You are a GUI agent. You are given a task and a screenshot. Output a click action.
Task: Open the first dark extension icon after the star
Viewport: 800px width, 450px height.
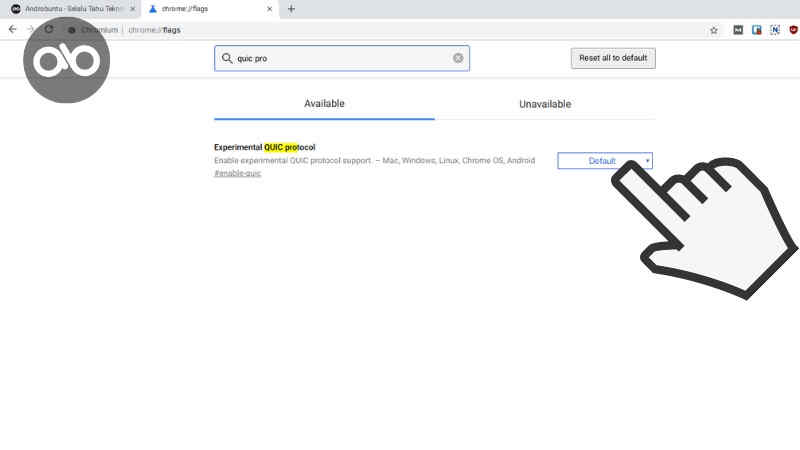738,30
